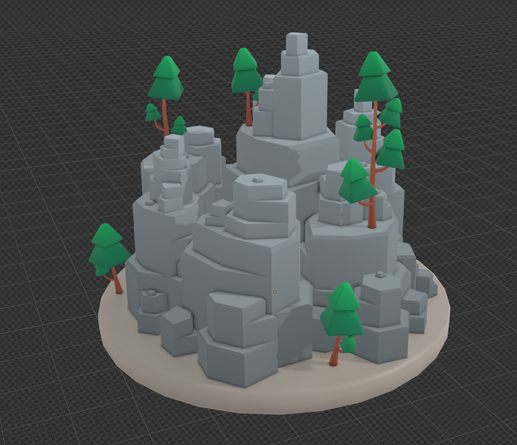Screen dimensions: 517x445
Task: Select the orange origin point on the rock
Action: tap(275, 292)
